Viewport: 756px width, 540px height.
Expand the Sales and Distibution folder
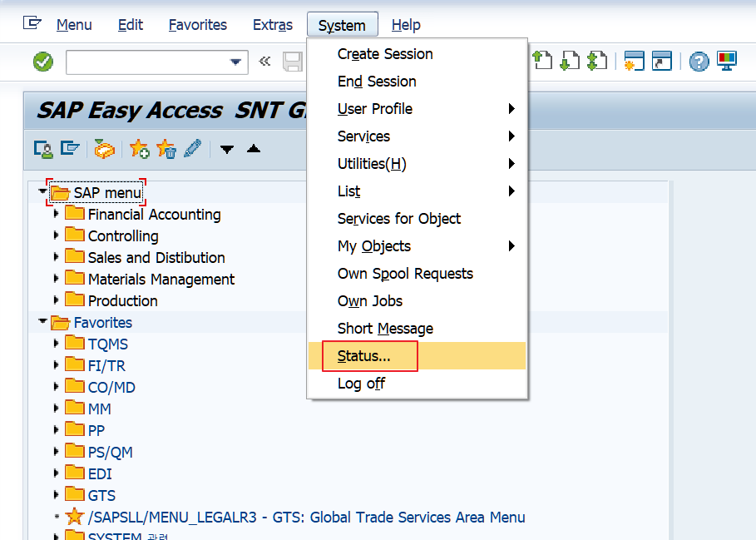56,257
